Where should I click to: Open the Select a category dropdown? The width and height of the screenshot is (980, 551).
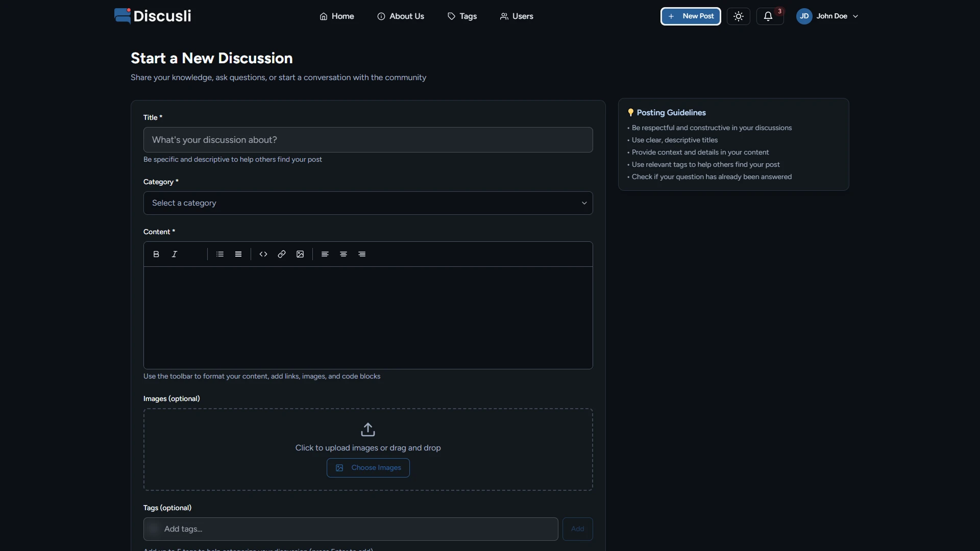click(x=368, y=203)
